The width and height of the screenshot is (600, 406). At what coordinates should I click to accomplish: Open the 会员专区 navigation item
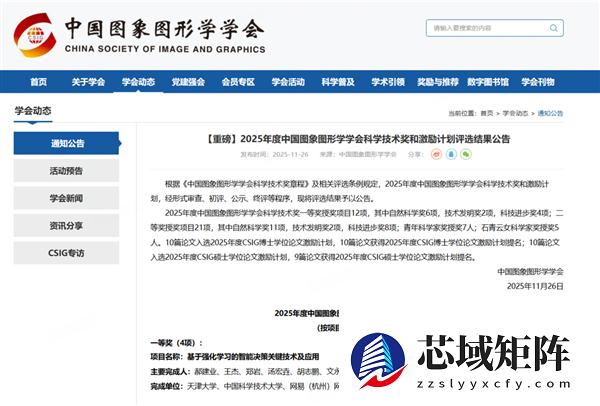(238, 82)
